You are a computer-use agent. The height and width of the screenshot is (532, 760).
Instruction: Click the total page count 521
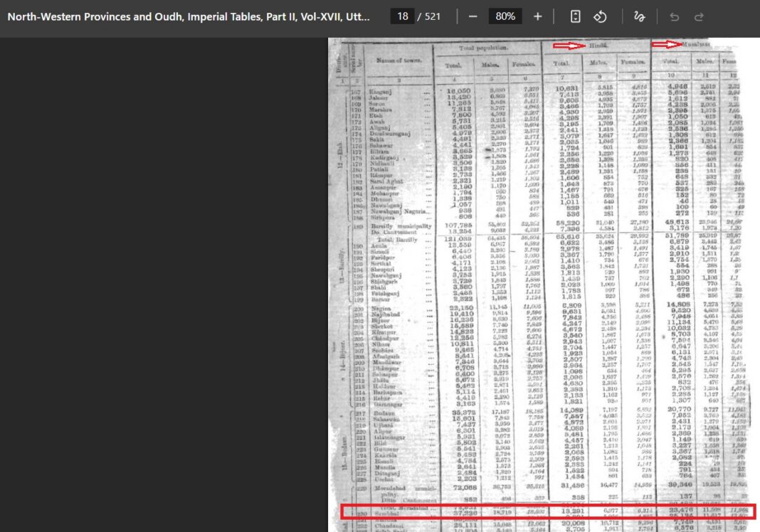pyautogui.click(x=433, y=16)
